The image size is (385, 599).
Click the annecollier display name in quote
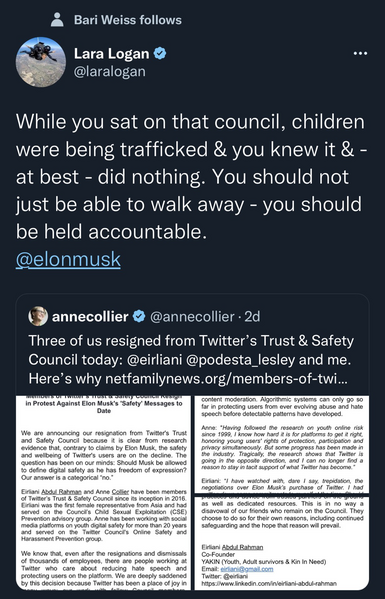pyautogui.click(x=90, y=316)
